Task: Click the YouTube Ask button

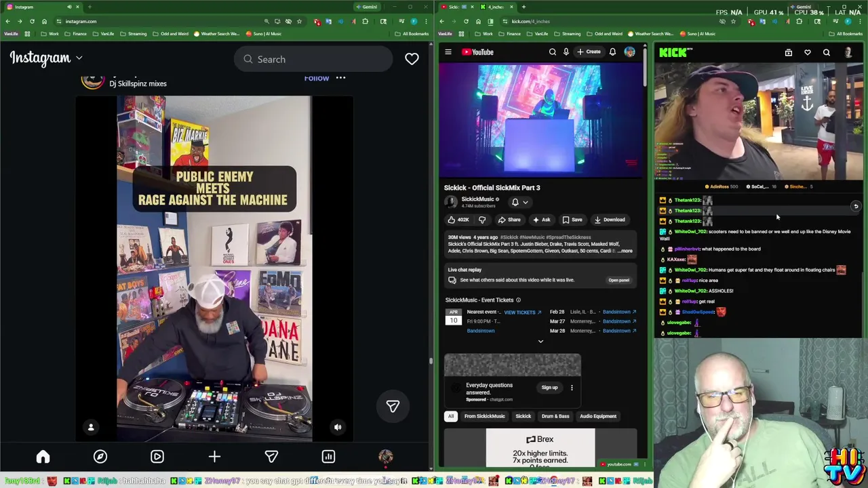Action: pyautogui.click(x=541, y=220)
